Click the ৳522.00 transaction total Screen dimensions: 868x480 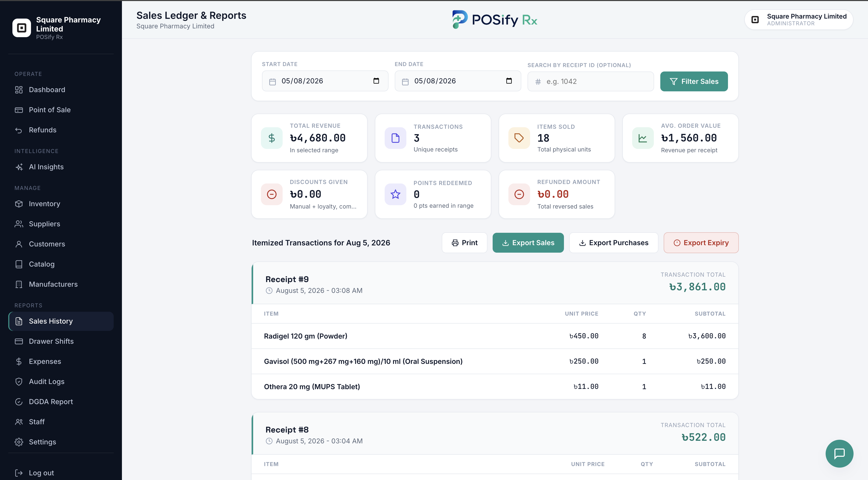[x=703, y=437]
